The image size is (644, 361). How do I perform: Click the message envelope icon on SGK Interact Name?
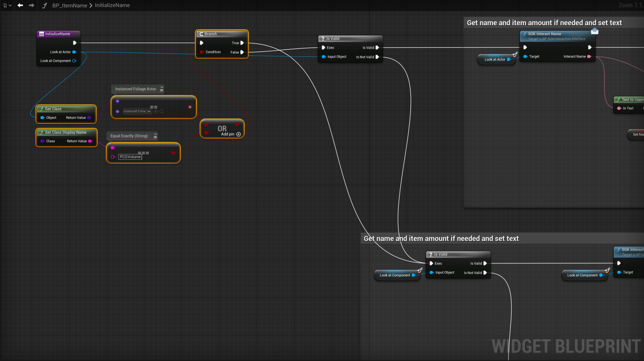(595, 32)
